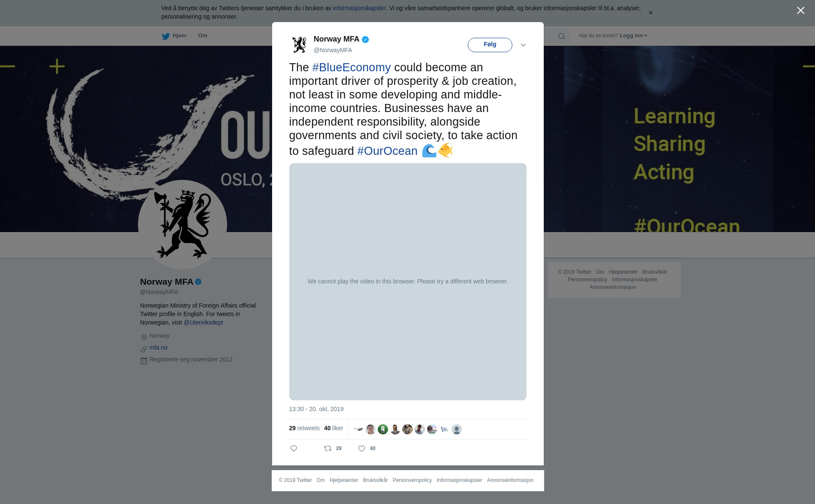View the 29 retweets list
Image resolution: width=815 pixels, height=504 pixels.
coord(304,428)
